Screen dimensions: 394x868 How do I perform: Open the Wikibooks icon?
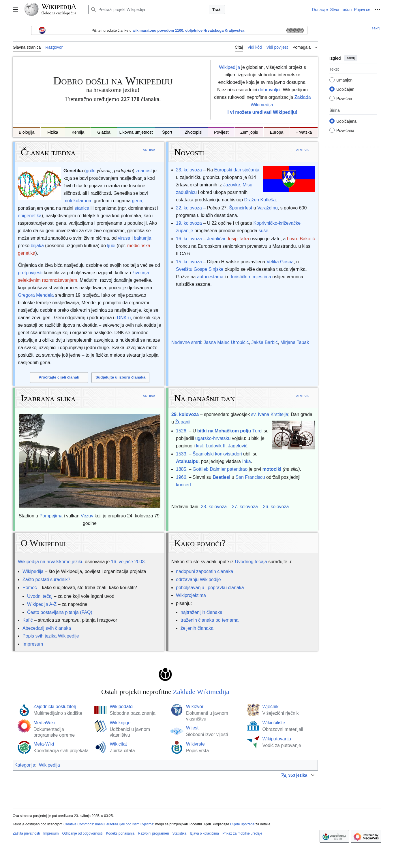tap(101, 726)
